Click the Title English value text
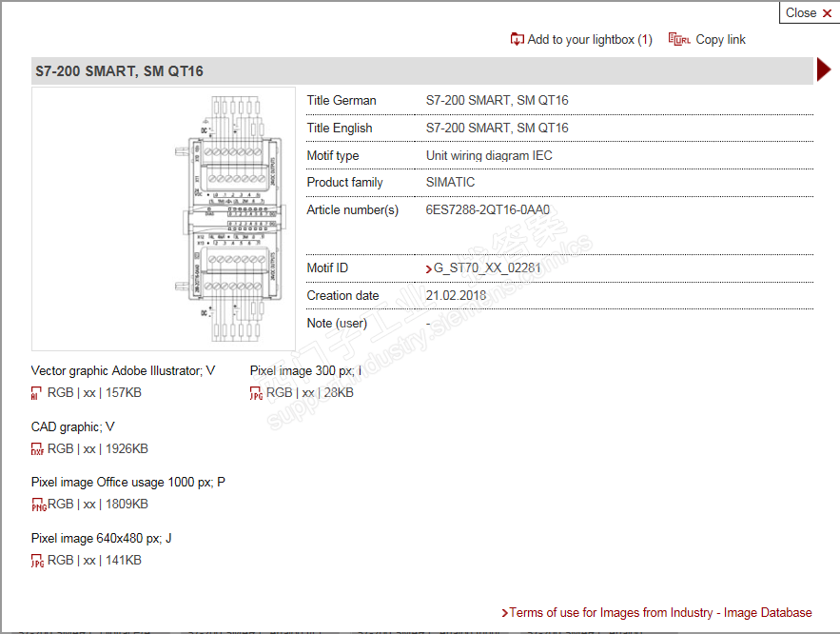Screen dimensions: 840x634 (x=498, y=129)
